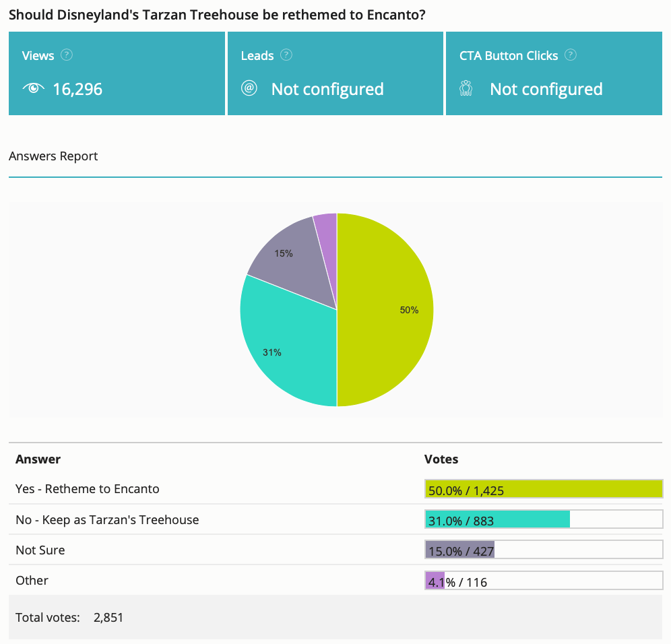Click the people icon in CTA card
This screenshot has height=644, width=671.
coord(466,88)
